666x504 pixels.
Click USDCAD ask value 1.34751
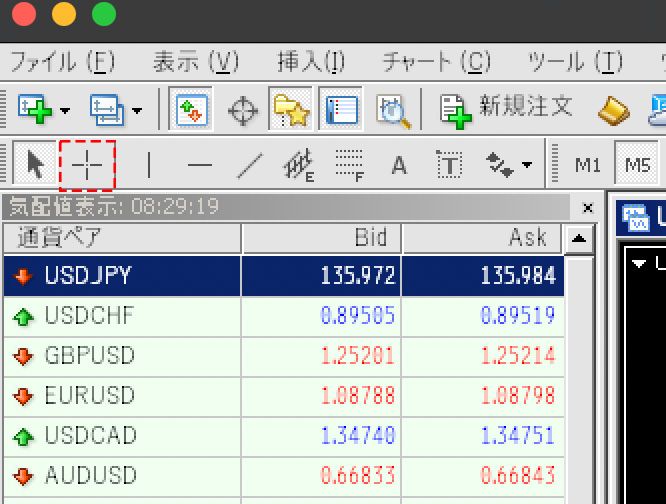click(x=518, y=436)
